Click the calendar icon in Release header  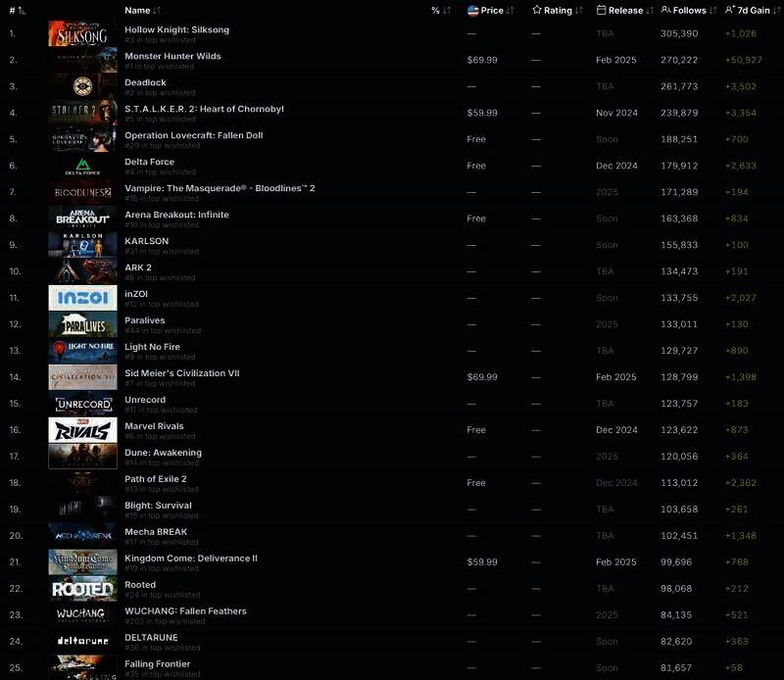(x=601, y=10)
